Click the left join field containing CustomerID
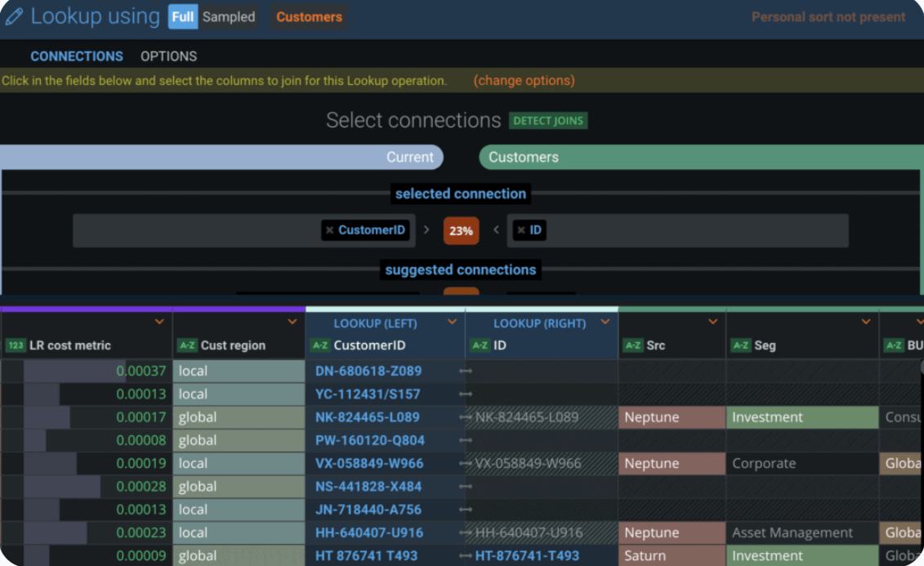The image size is (924, 566). coord(244,230)
